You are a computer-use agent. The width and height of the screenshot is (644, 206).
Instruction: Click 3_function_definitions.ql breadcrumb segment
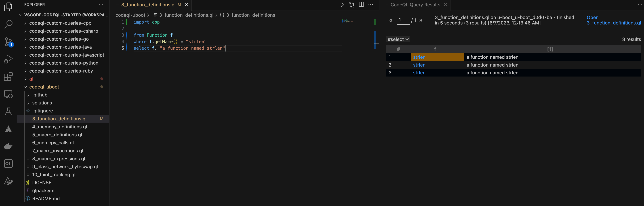(x=186, y=15)
